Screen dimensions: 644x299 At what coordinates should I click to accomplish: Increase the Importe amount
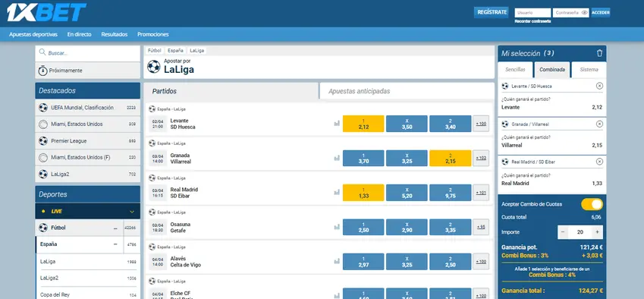[598, 232]
